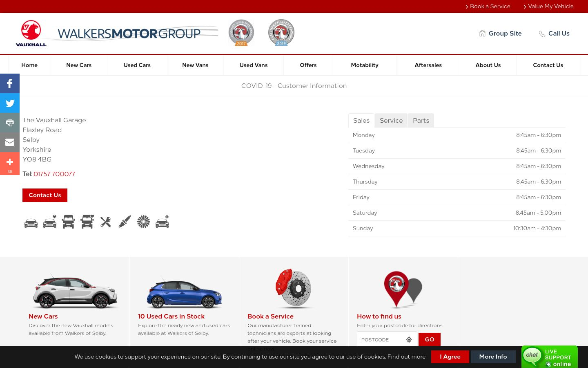The height and width of the screenshot is (368, 588).
Task: Click the car with heart icon
Action: pyautogui.click(x=50, y=222)
